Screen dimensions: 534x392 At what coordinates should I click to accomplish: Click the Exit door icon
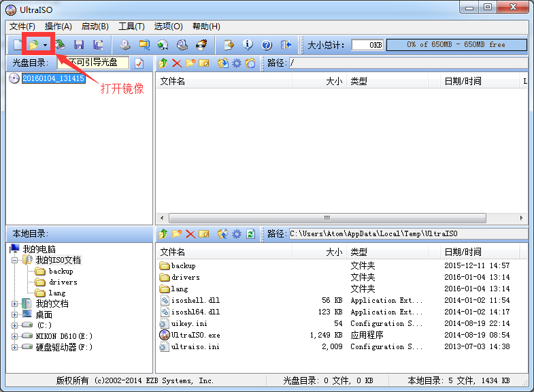pyautogui.click(x=286, y=45)
